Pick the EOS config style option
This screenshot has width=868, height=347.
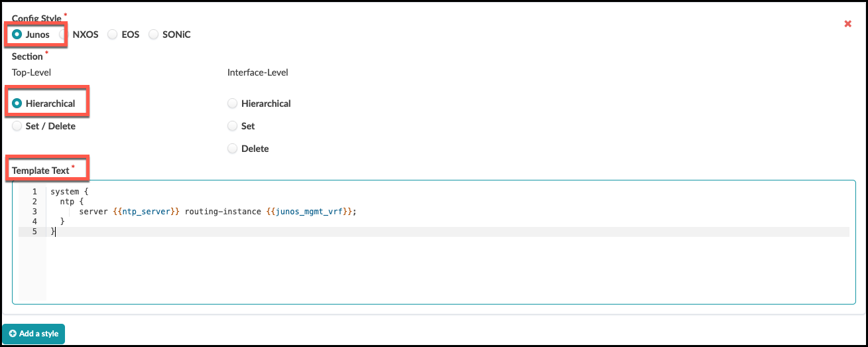click(x=113, y=35)
